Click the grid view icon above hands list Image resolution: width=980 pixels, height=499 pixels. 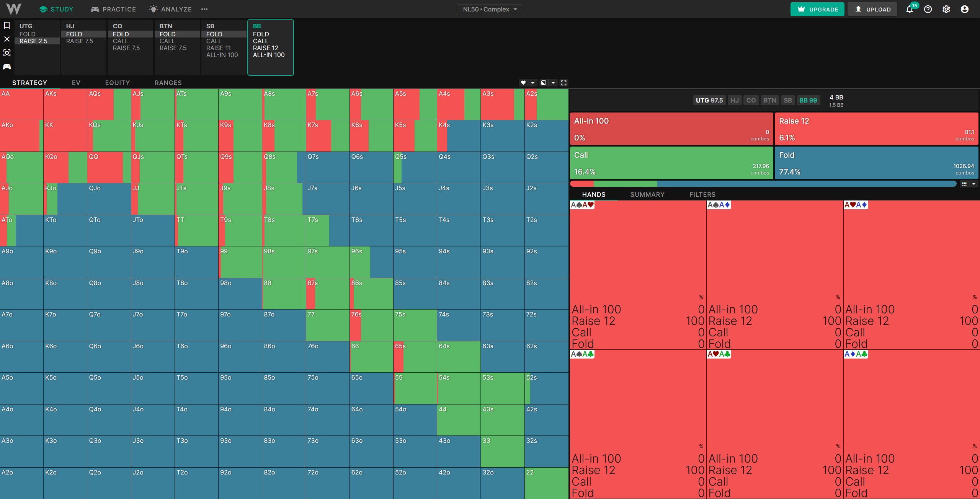coord(964,184)
